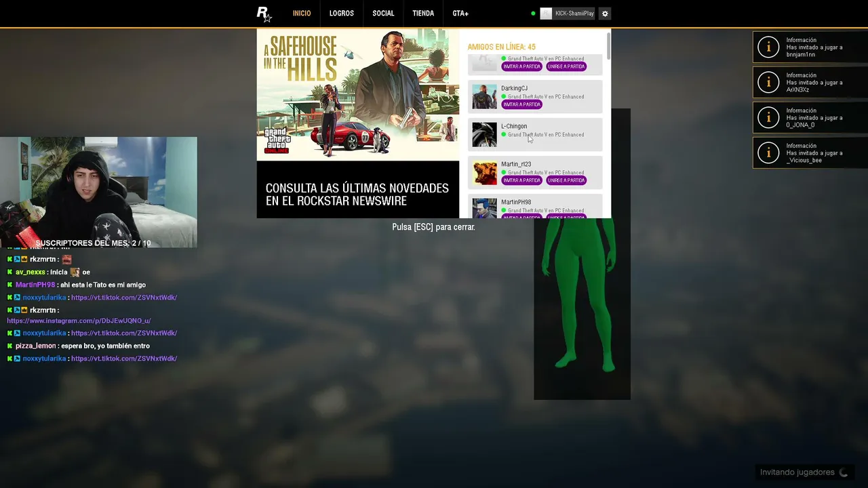
Task: Open MartinPH98's avatar in the friends list
Action: tap(484, 208)
